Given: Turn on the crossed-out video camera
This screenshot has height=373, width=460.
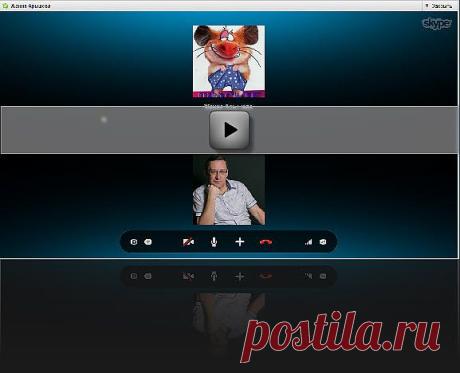Looking at the screenshot, I should 188,242.
